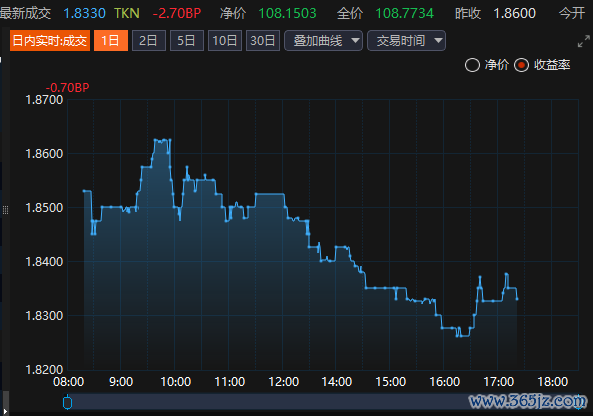Click the 叠加曲线 dropdown arrow
This screenshot has height=416, width=593.
pyautogui.click(x=355, y=40)
